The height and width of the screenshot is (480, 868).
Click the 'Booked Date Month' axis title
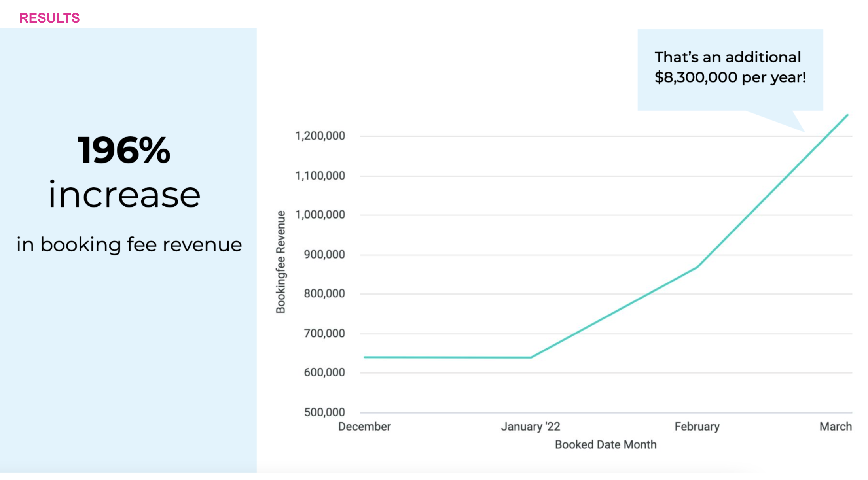[x=606, y=445]
